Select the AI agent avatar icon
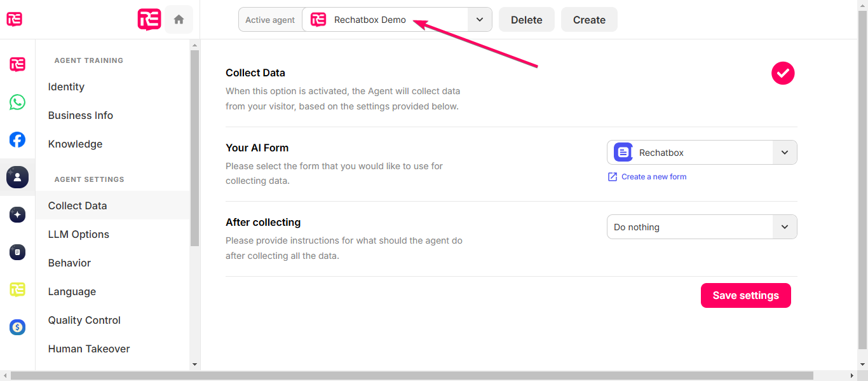Image resolution: width=868 pixels, height=381 pixels. 18,177
